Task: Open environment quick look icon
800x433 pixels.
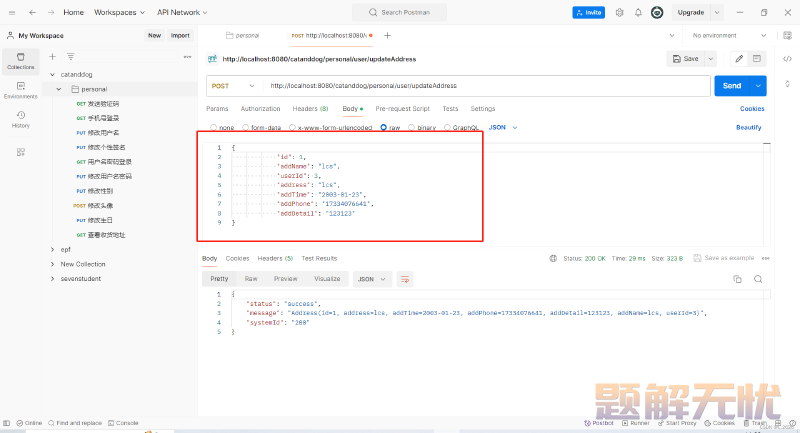Action: (x=787, y=35)
